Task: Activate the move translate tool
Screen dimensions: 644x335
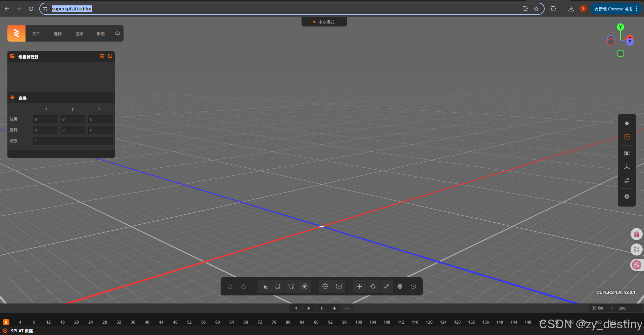Action: coord(360,286)
